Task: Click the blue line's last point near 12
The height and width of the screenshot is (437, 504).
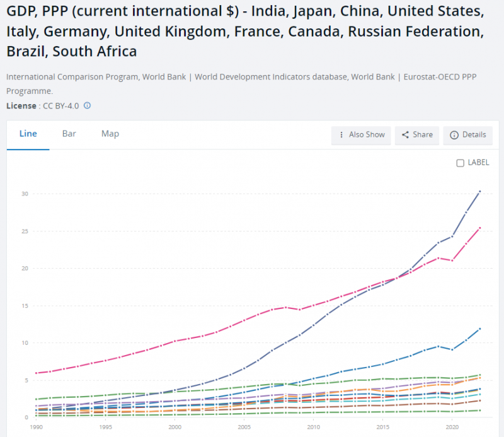Action: [x=480, y=329]
